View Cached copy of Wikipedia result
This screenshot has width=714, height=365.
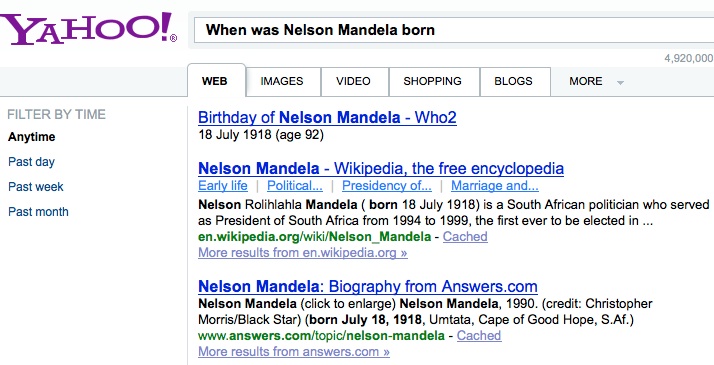tap(465, 237)
